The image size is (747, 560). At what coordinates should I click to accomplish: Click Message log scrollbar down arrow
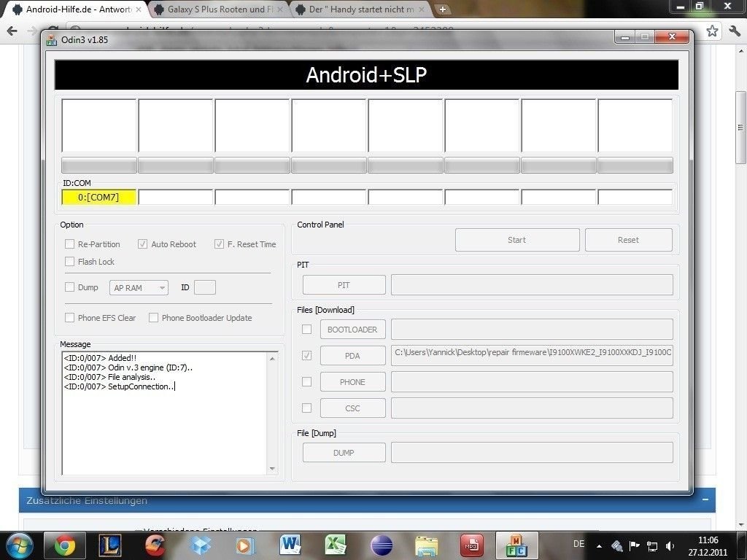click(x=272, y=469)
